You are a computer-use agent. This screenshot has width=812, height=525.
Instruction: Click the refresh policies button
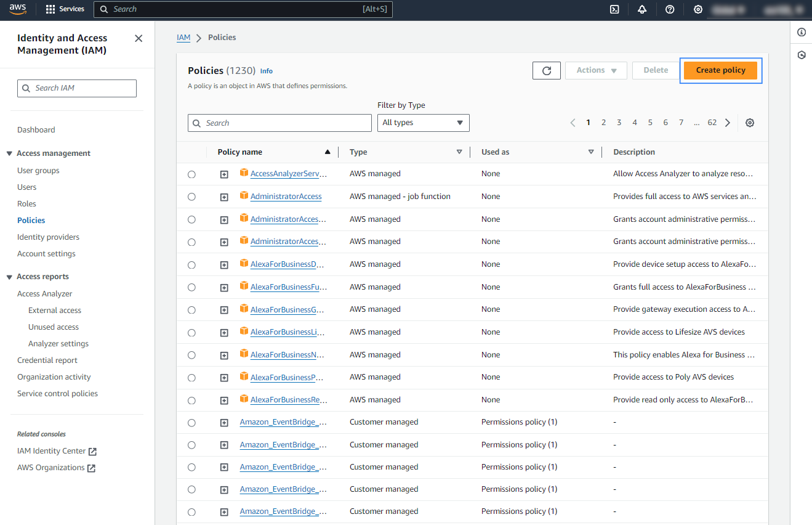pyautogui.click(x=546, y=70)
